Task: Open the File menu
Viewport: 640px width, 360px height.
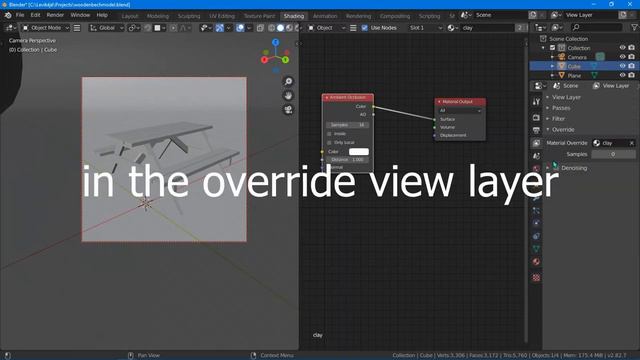Action: (20, 15)
